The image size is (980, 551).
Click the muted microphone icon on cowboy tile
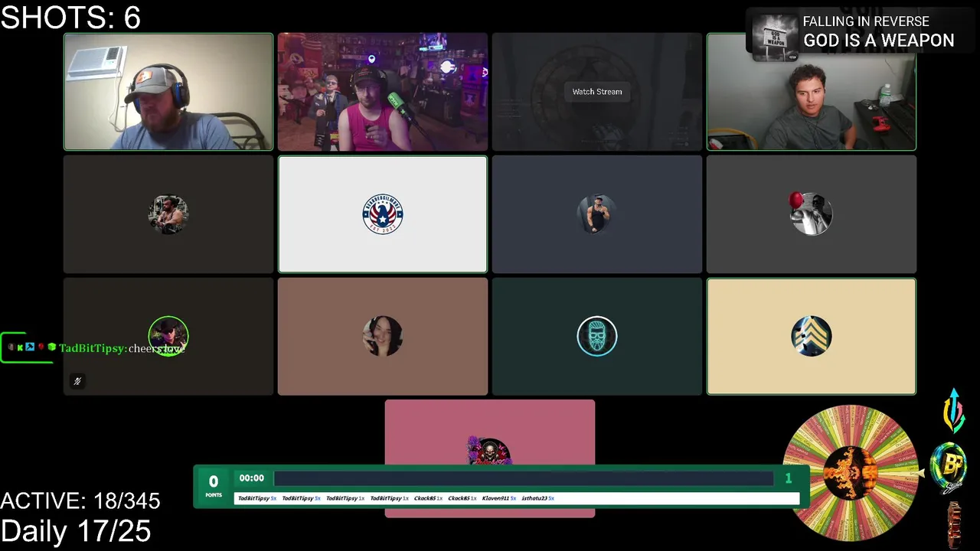coord(77,381)
